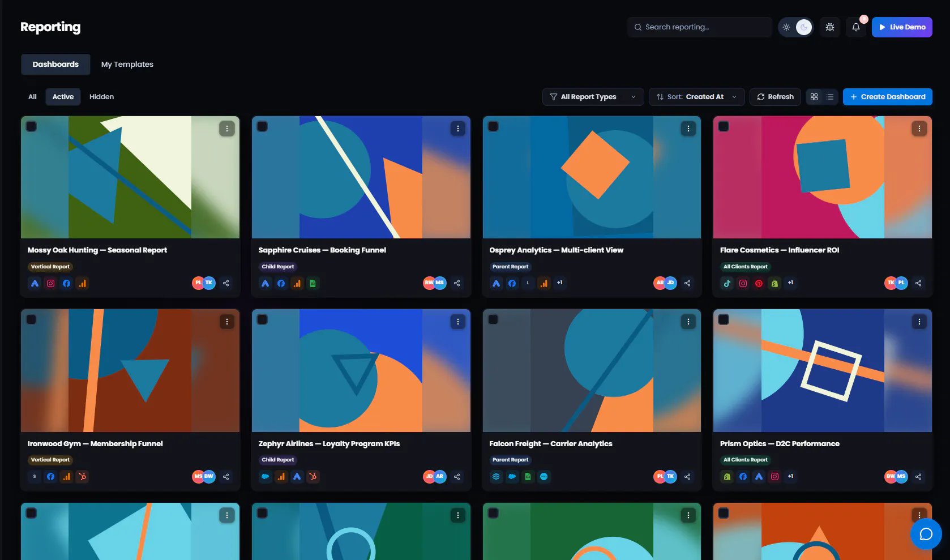Open Flare Cosmetics card options menu
The height and width of the screenshot is (560, 950).
click(919, 129)
